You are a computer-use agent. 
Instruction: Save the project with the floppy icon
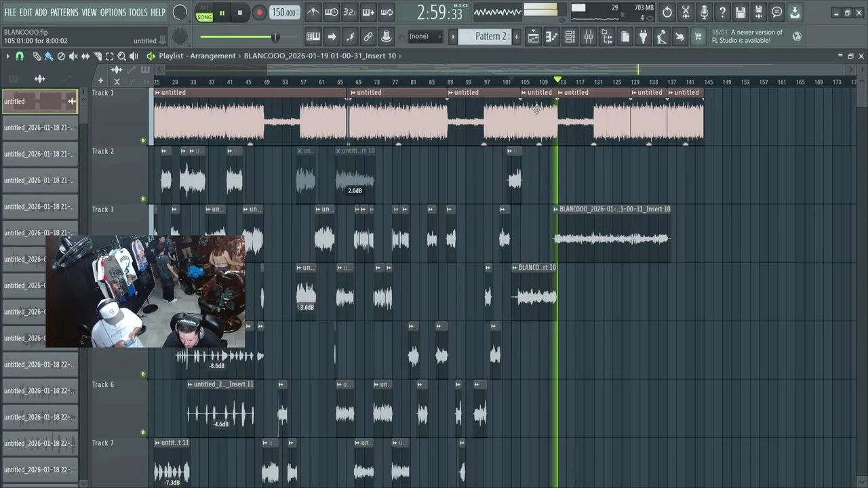[741, 12]
